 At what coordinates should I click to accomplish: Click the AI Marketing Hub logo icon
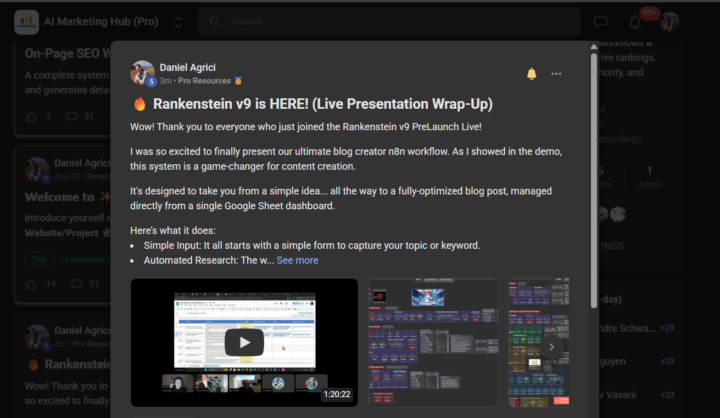[26, 22]
